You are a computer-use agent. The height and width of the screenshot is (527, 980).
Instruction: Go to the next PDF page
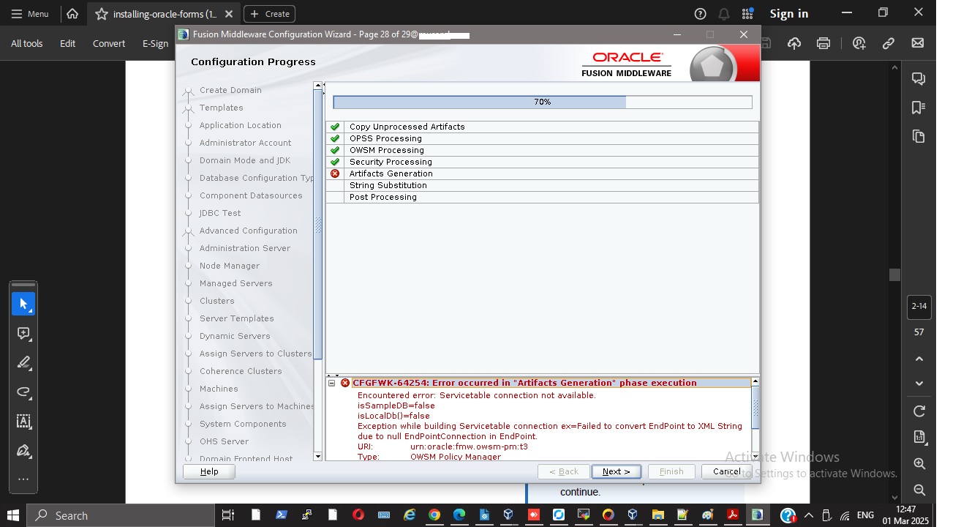point(919,384)
